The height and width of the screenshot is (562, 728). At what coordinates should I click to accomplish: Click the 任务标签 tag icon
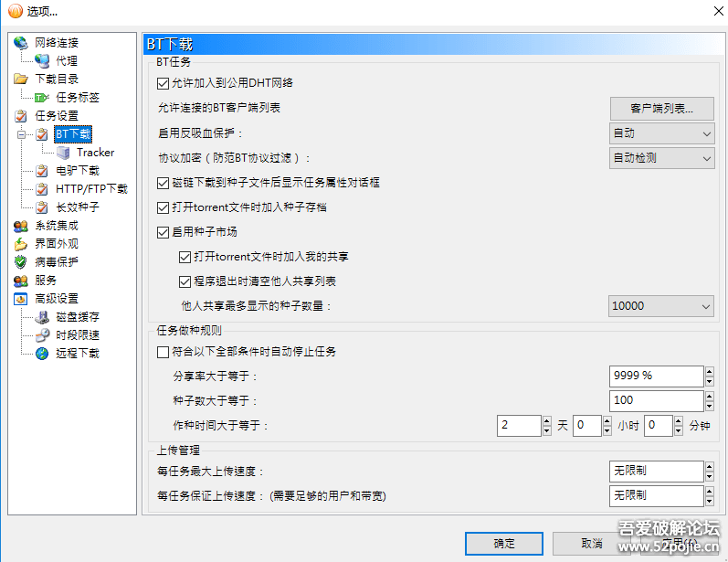click(42, 98)
